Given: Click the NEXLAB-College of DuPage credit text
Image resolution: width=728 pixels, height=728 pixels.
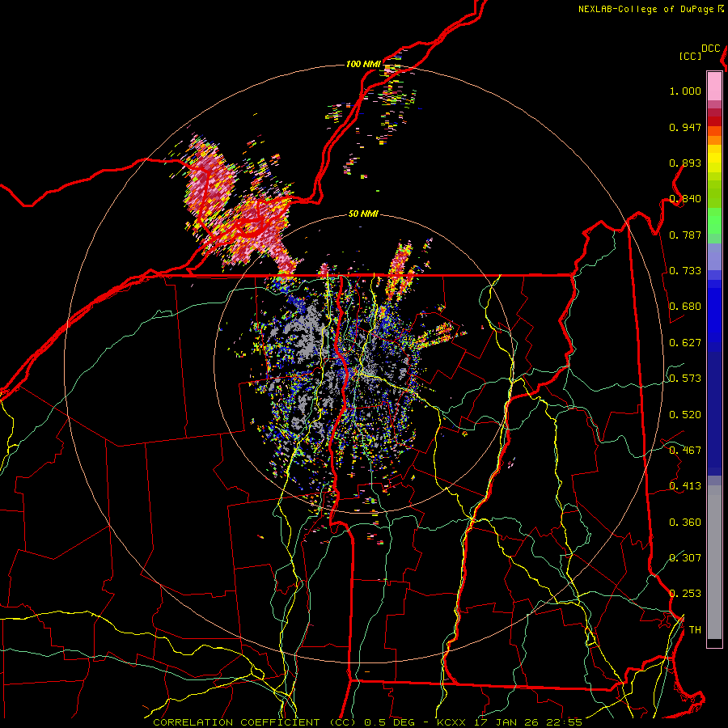Looking at the screenshot, I should point(645,9).
